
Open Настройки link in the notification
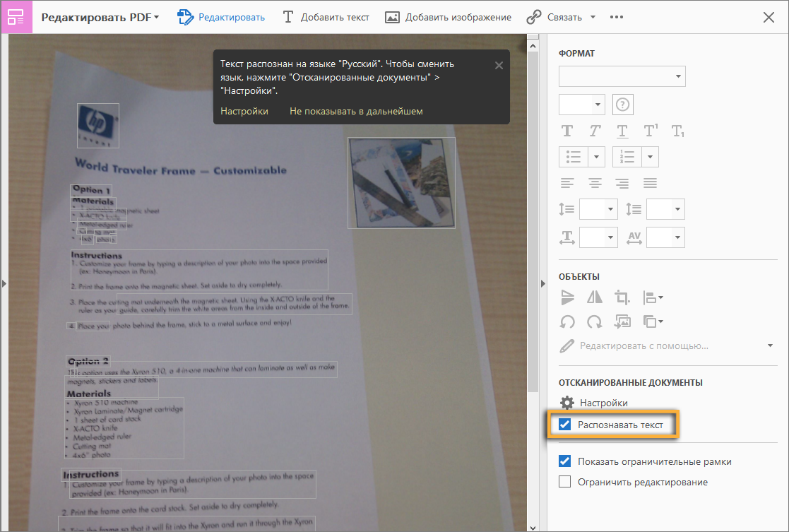[244, 111]
